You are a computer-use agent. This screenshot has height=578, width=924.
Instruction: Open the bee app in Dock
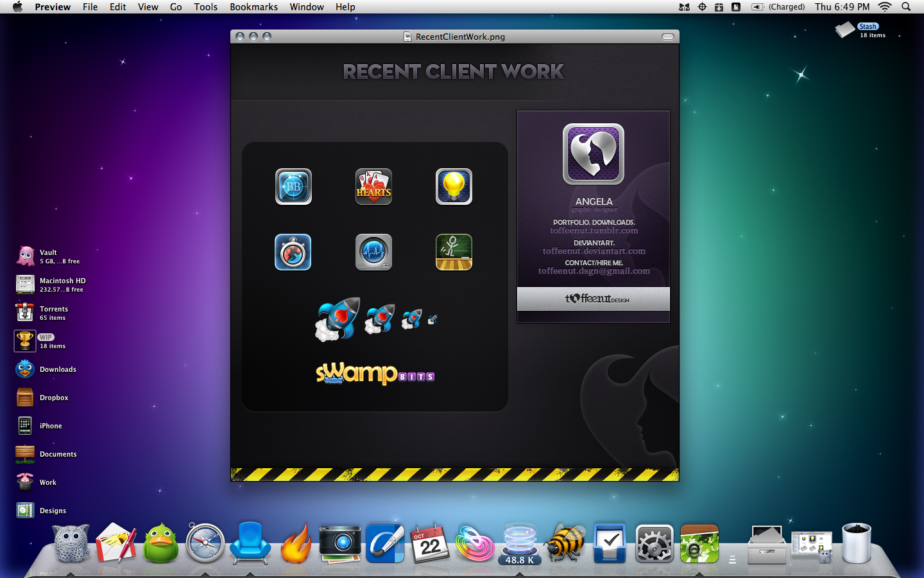[565, 543]
